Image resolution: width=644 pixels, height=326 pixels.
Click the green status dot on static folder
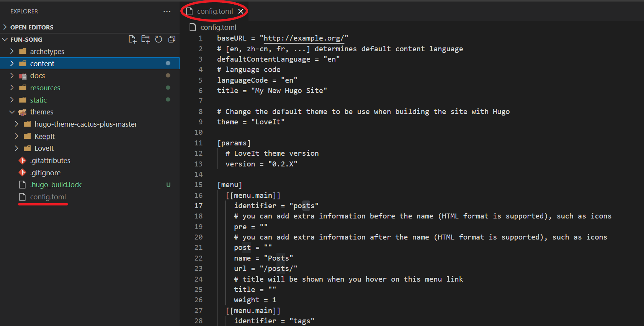click(x=168, y=99)
